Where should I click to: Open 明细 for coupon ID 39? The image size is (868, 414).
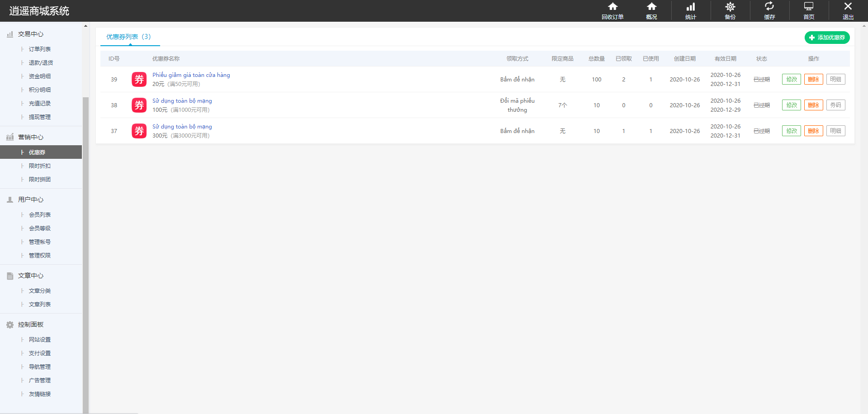coord(835,79)
